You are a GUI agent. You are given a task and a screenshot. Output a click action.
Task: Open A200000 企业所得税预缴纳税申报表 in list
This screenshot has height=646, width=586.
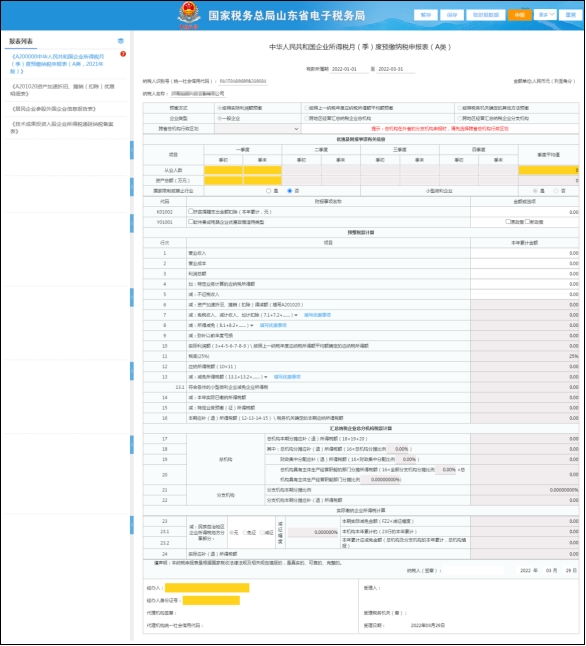58,63
